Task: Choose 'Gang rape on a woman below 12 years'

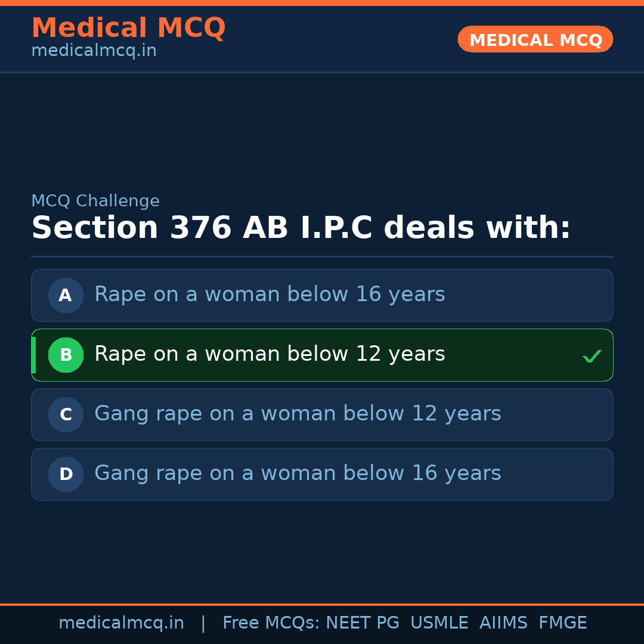Action: 298,414
